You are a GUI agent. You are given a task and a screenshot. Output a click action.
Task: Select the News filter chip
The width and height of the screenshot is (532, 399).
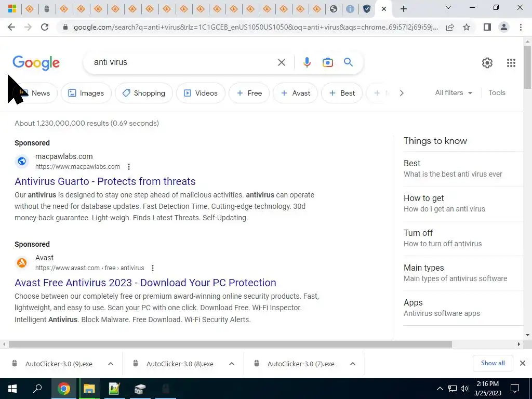(36, 93)
